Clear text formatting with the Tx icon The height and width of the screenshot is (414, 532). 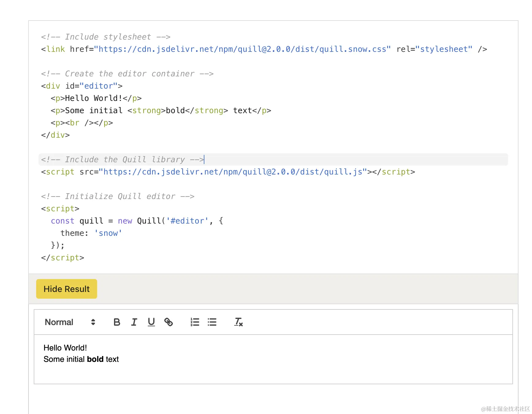point(238,322)
